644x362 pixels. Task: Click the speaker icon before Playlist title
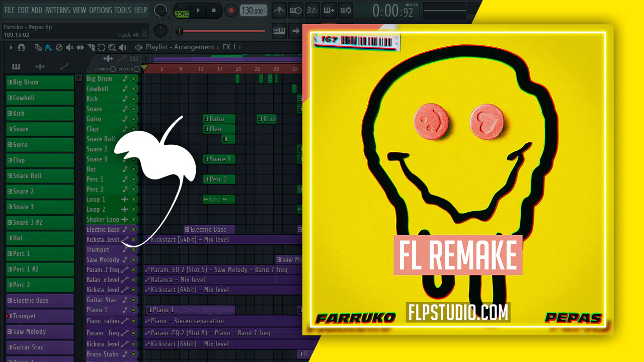click(139, 47)
